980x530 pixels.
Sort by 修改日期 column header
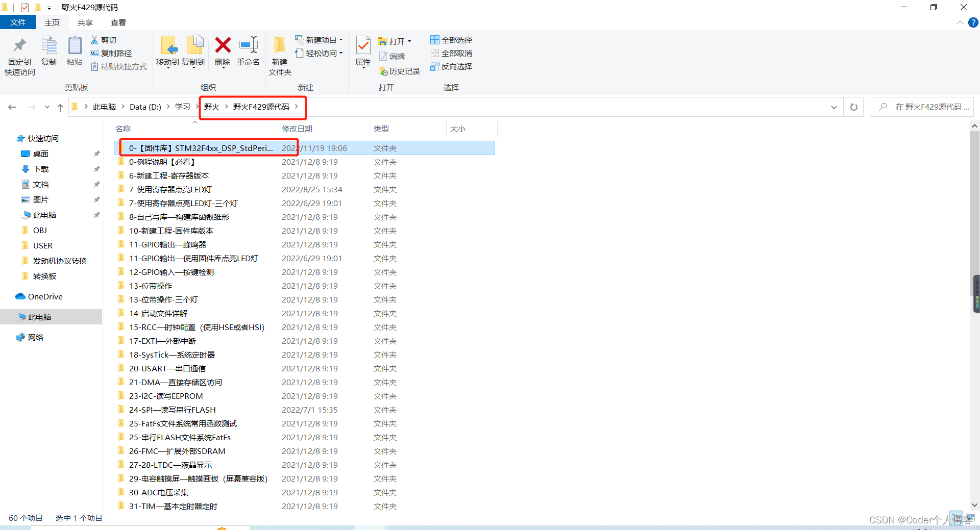click(297, 129)
